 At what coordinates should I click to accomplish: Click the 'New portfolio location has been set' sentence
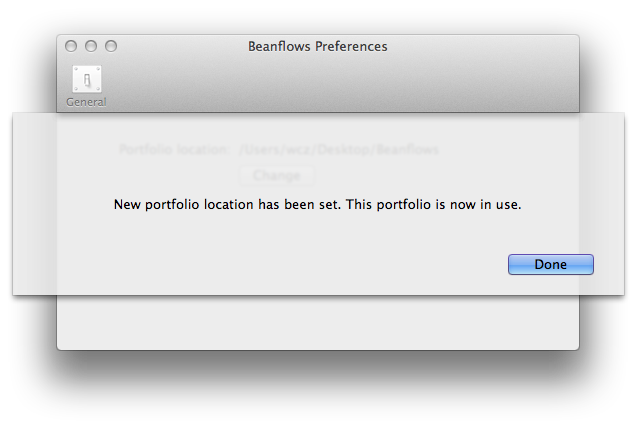227,204
